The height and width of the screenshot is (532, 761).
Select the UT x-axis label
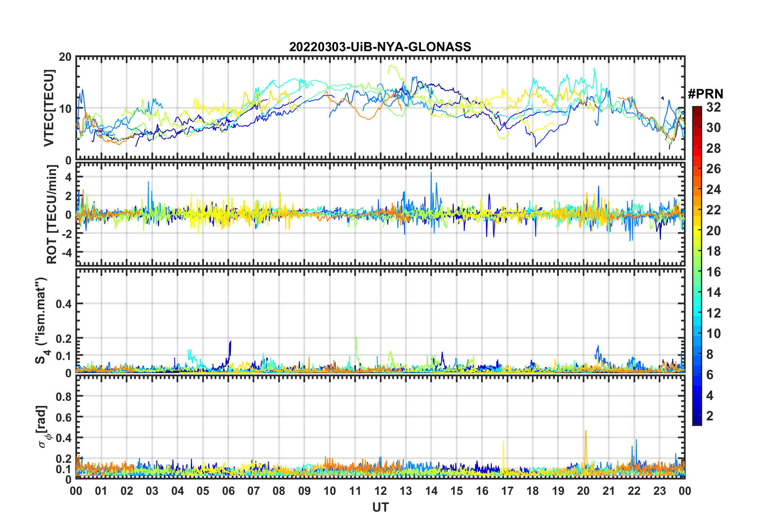380,508
